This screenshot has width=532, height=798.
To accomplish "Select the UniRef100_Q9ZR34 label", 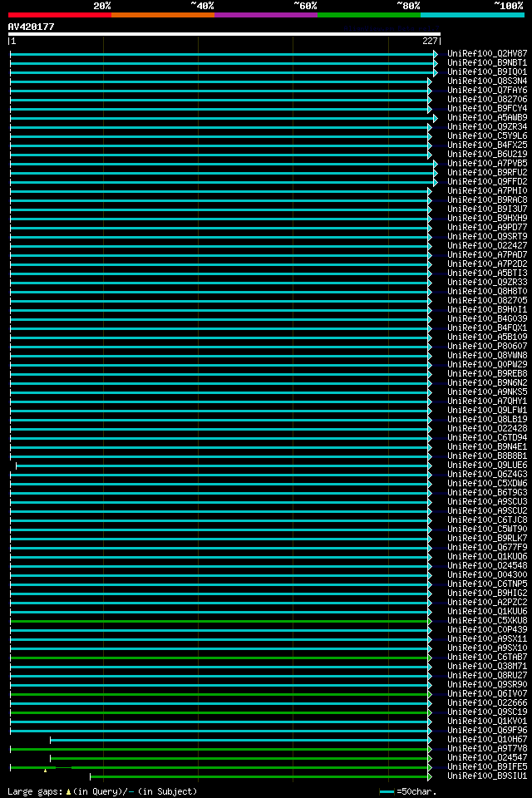I will click(487, 126).
